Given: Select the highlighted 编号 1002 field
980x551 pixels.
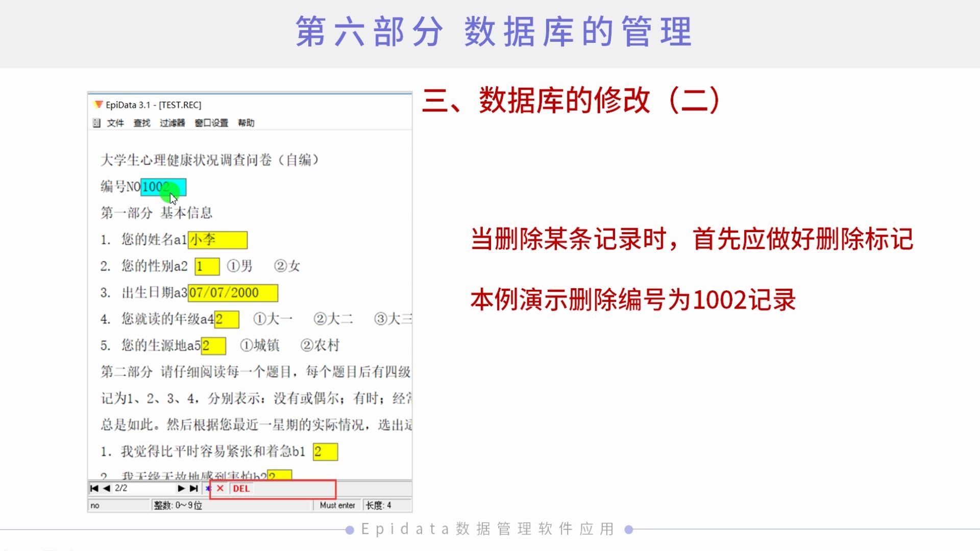Looking at the screenshot, I should coord(163,187).
